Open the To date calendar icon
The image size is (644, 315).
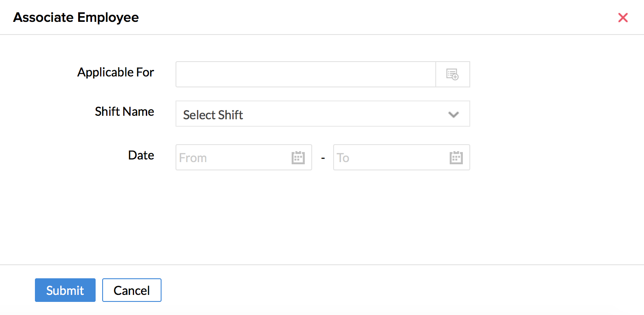(456, 158)
